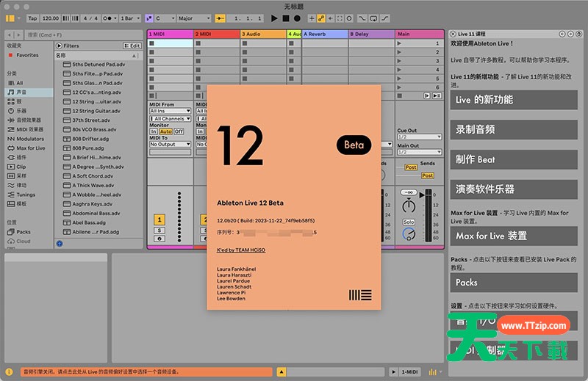588x381 pixels.
Task: Start playback with the Play button
Action: click(274, 18)
